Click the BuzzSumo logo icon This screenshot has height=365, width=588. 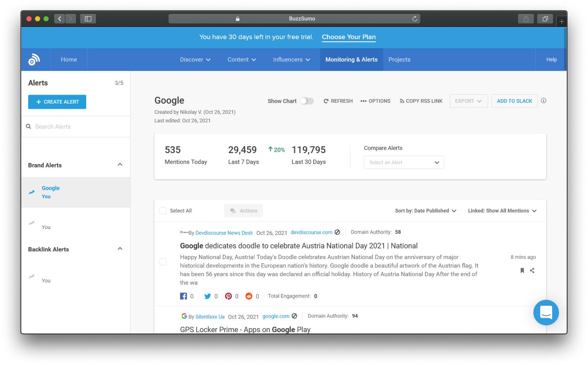pyautogui.click(x=34, y=60)
